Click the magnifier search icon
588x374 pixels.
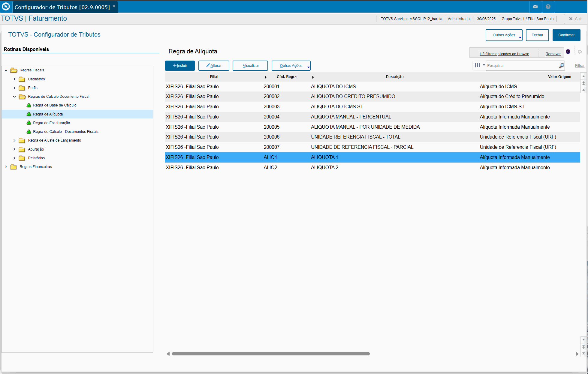561,65
